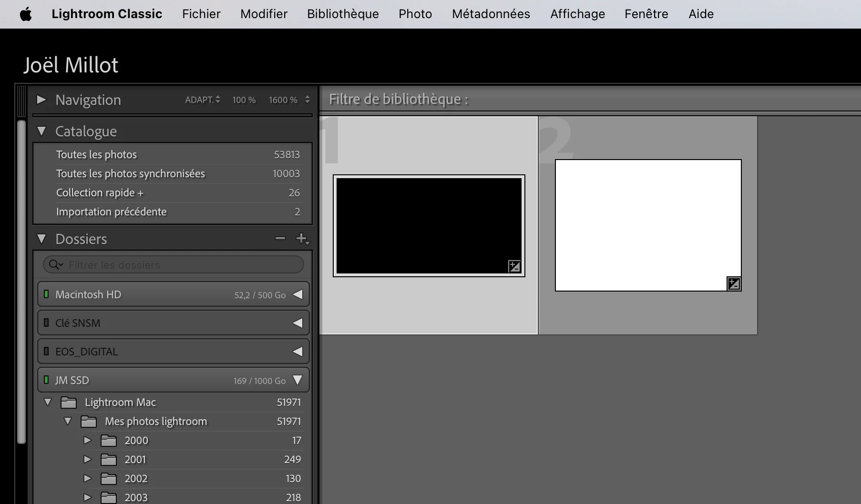Click the JM SSD green status indicator
Viewport: 861px width, 504px height.
[x=46, y=380]
